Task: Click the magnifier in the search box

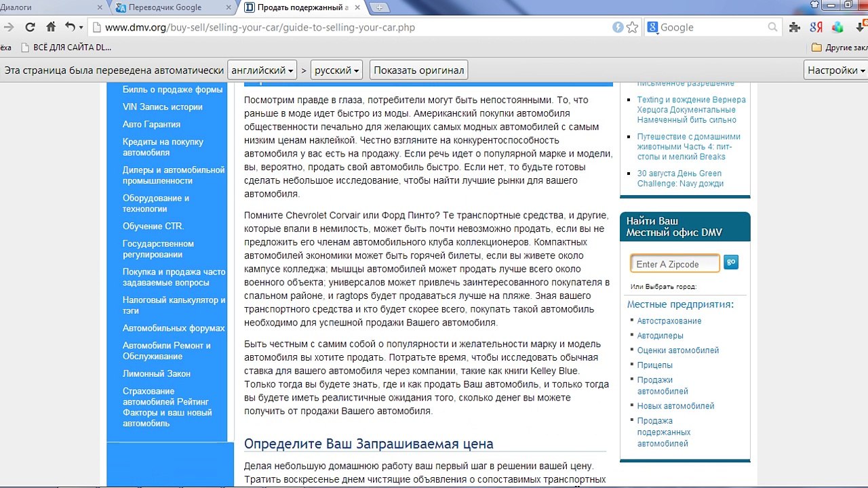Action: pos(772,27)
